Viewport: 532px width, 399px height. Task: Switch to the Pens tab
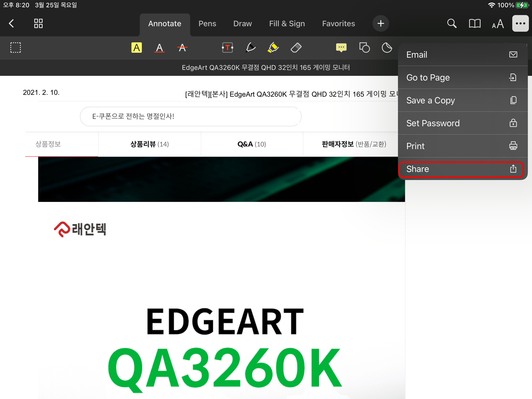(207, 24)
